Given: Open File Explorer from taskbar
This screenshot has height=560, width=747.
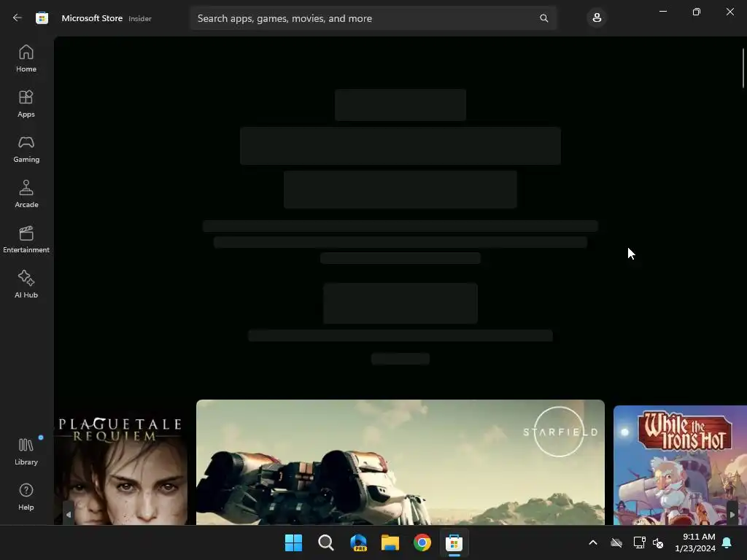Looking at the screenshot, I should [x=390, y=542].
